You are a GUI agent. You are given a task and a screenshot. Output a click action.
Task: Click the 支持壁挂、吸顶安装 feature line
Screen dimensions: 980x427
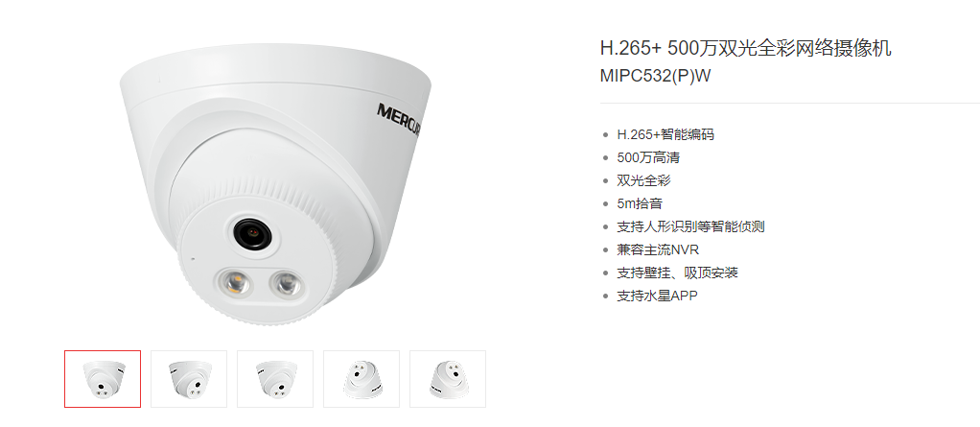coord(678,273)
